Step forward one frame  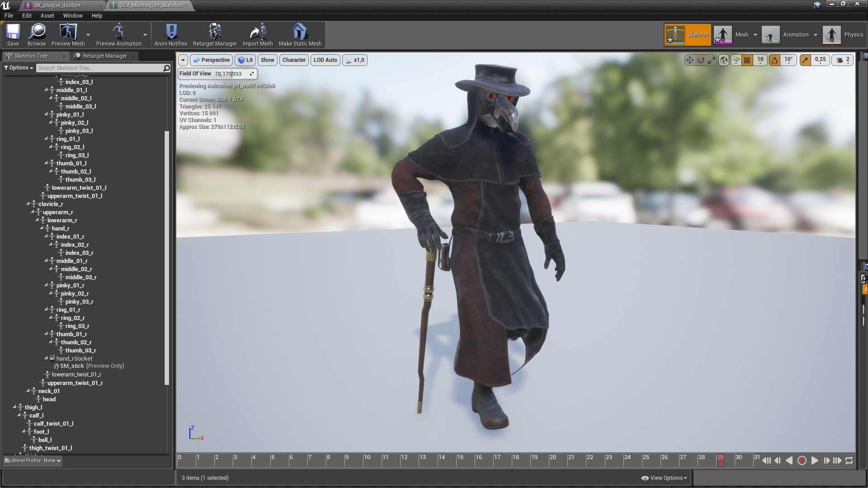pos(826,460)
